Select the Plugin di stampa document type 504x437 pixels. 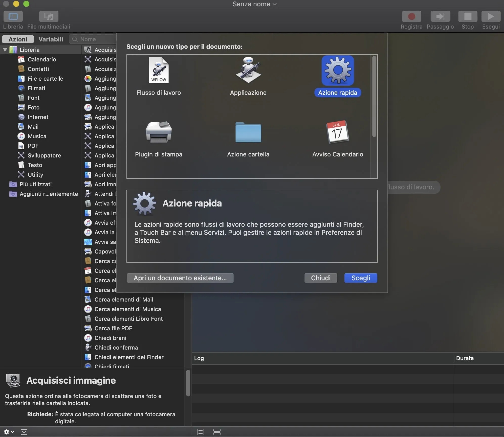158,138
